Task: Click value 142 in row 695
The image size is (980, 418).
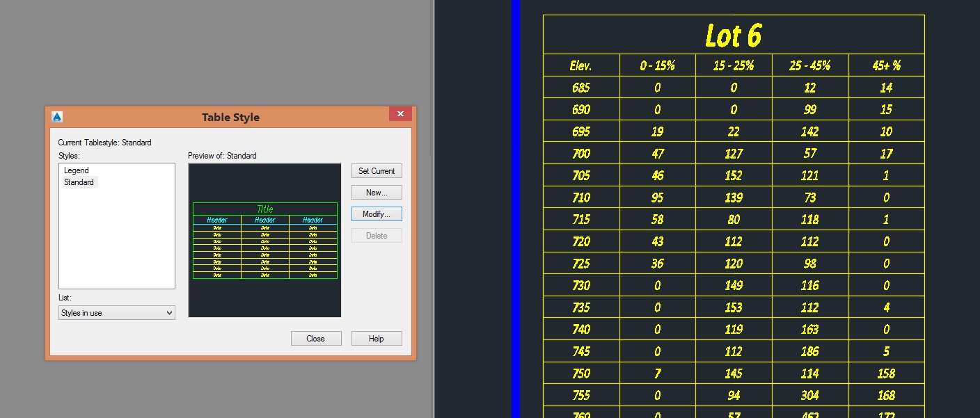Action: click(810, 131)
